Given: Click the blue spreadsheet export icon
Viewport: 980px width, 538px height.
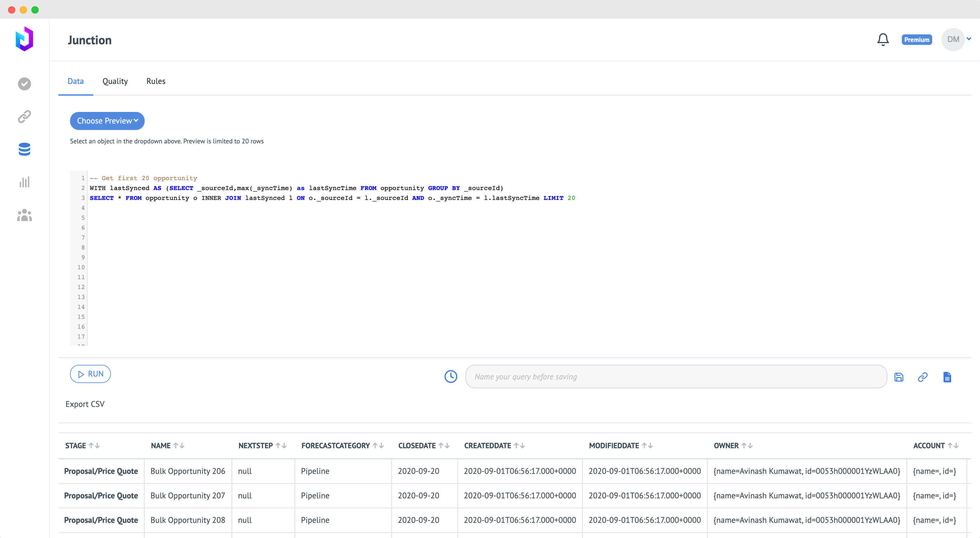Looking at the screenshot, I should 947,377.
